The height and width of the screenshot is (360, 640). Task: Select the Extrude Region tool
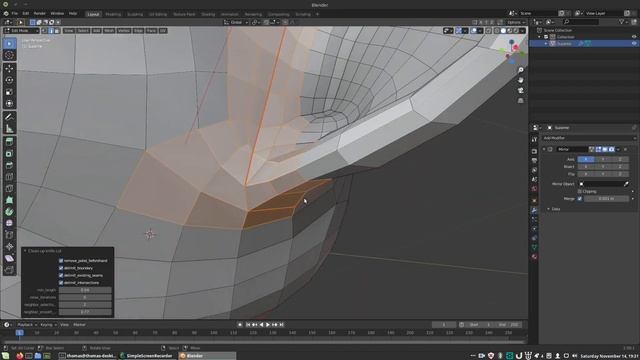coord(9,142)
